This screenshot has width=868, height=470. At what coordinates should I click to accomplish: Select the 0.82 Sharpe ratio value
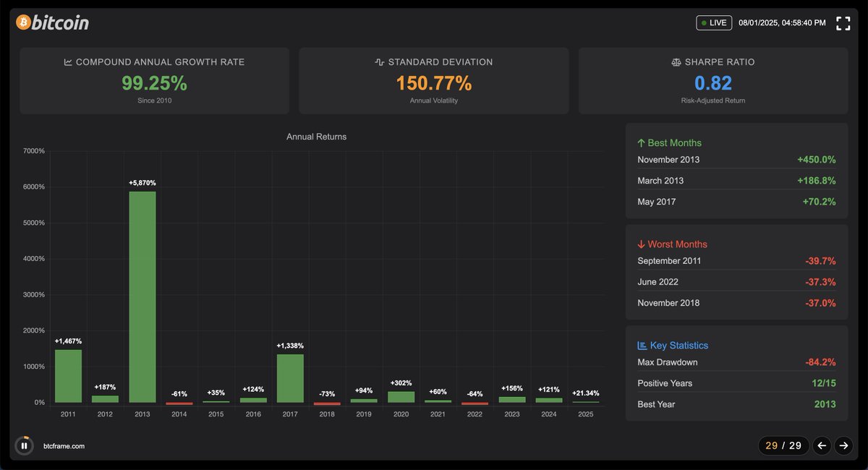(x=713, y=83)
